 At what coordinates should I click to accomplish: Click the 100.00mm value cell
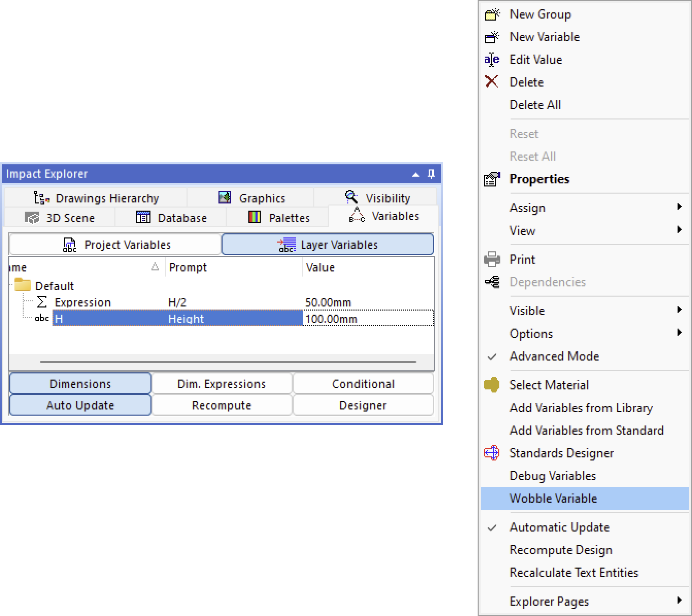(368, 319)
